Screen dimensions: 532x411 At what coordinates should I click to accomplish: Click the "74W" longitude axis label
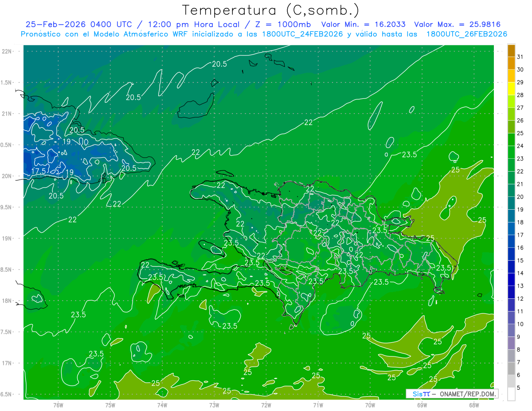click(162, 405)
